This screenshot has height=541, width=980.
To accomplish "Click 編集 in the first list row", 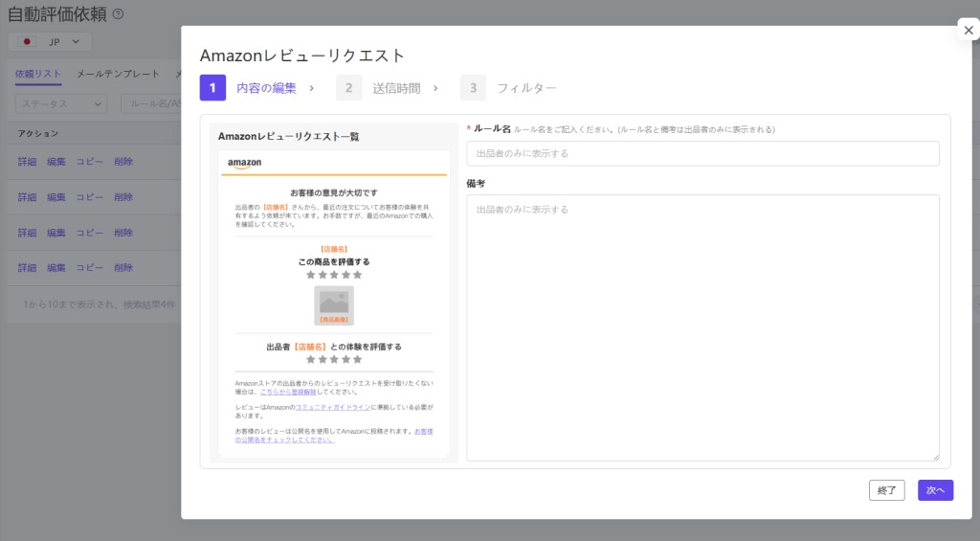I will [x=56, y=162].
